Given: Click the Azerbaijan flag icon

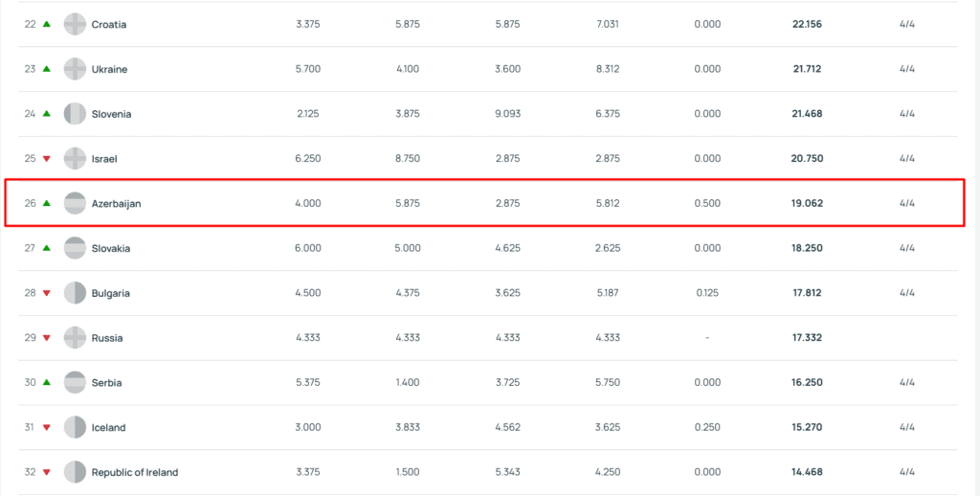Looking at the screenshot, I should coord(75,203).
